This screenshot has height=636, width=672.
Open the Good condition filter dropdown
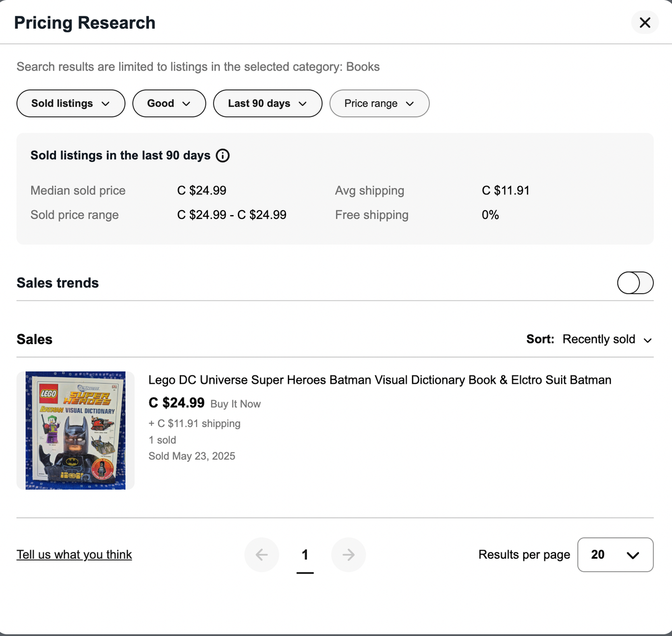point(169,104)
